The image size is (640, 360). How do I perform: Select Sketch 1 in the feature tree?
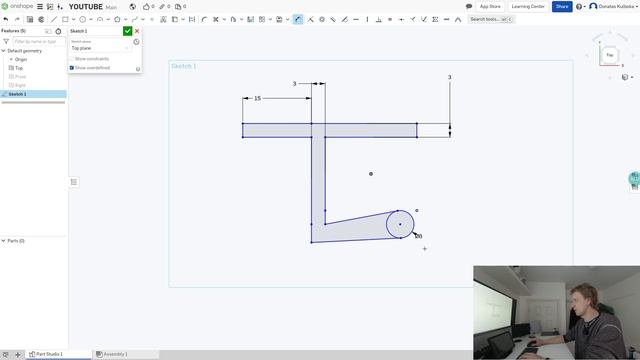point(33,94)
